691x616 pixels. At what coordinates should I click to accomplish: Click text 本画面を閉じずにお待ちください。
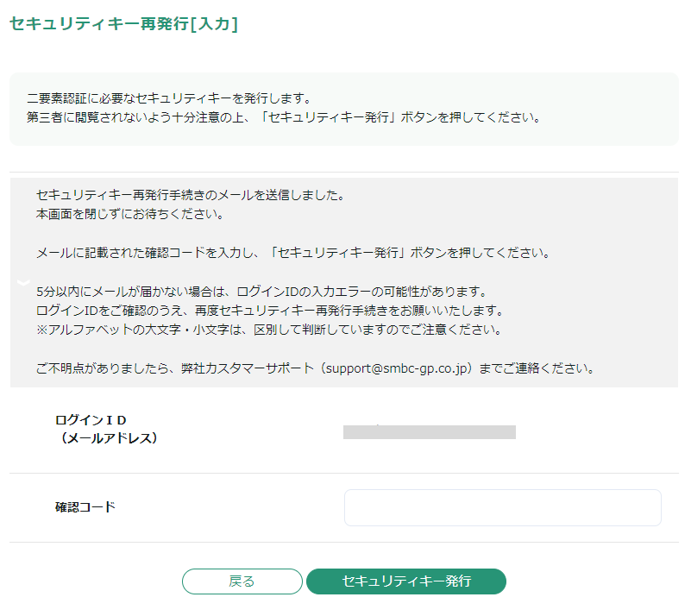pyautogui.click(x=130, y=214)
